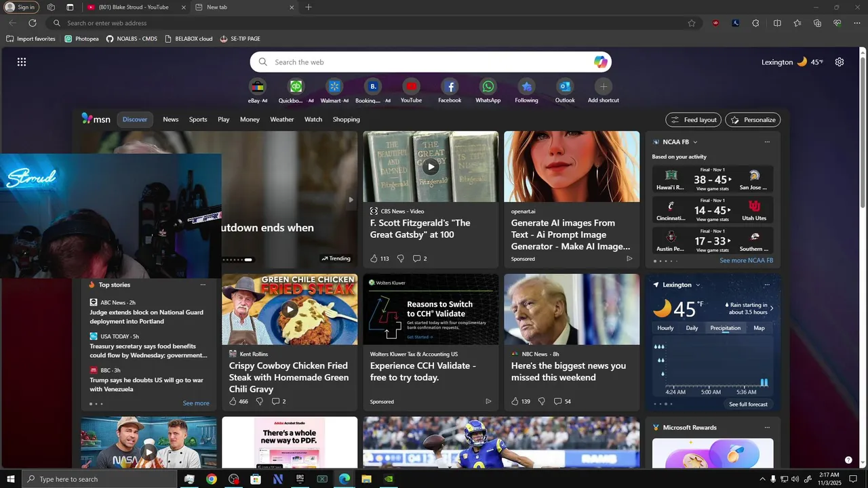Open a new browser tab
This screenshot has width=868, height=488.
pyautogui.click(x=309, y=7)
